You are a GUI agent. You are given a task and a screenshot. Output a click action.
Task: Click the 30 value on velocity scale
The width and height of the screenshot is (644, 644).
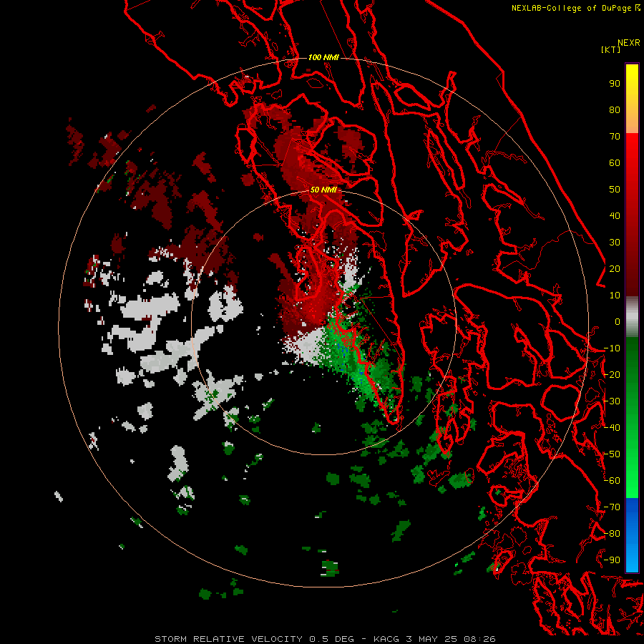[615, 243]
